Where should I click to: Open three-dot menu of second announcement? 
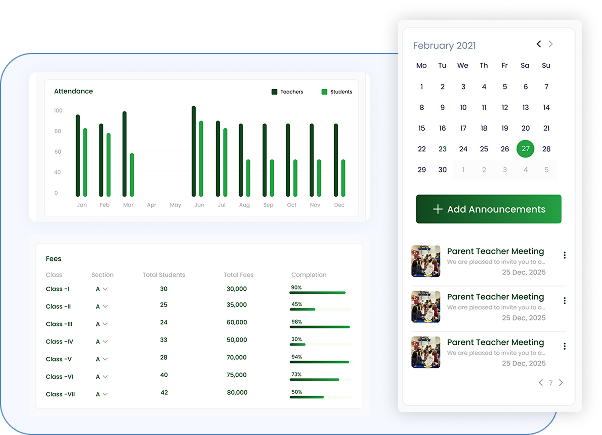[564, 301]
